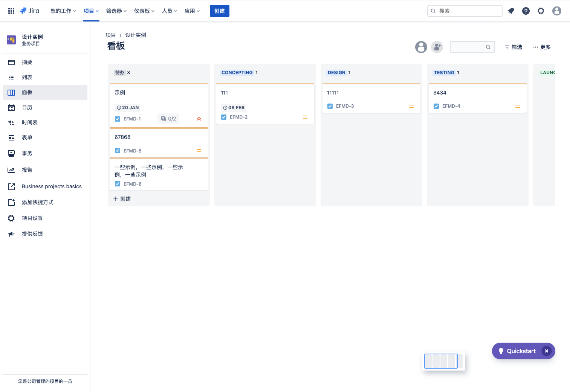Click the blue 创建 button in top bar
The width and height of the screenshot is (570, 392).
(x=220, y=11)
